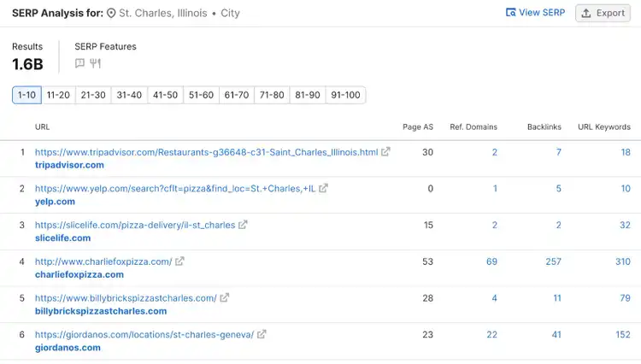
Task: Open yelp's 5 backlinks
Action: pyautogui.click(x=558, y=188)
